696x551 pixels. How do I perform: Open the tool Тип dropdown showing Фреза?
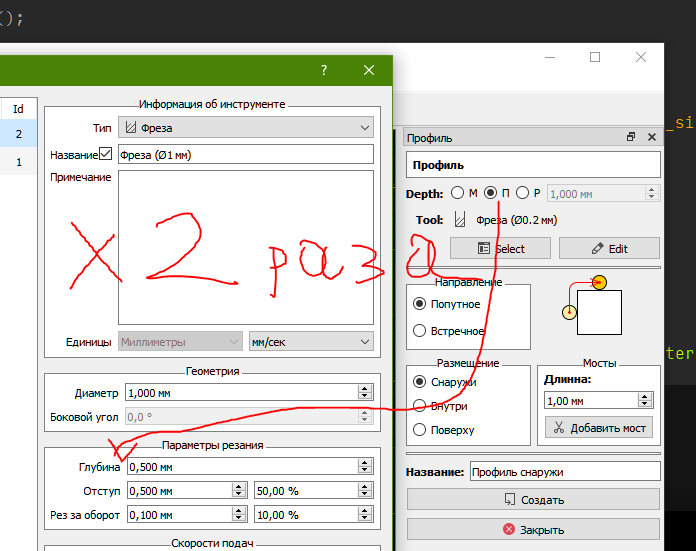(x=245, y=128)
